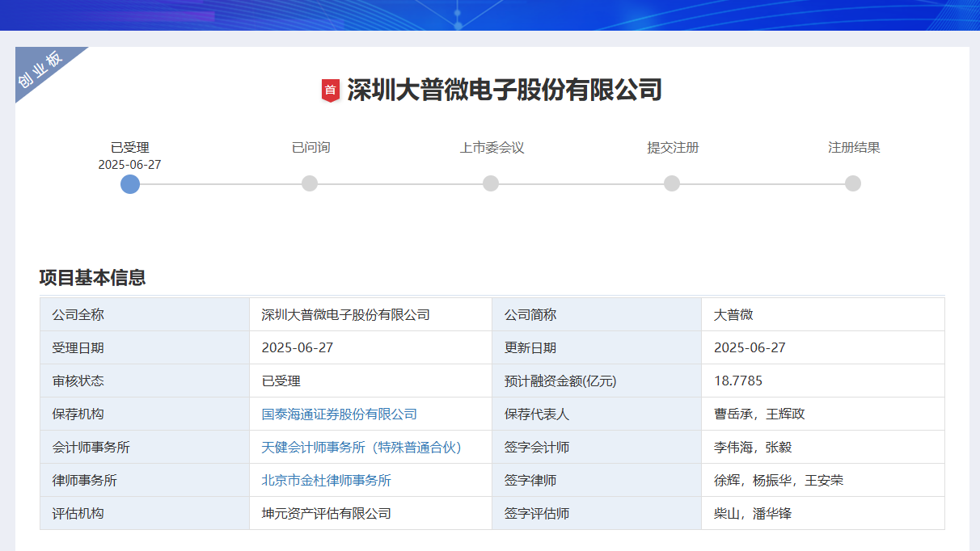Click the 已问询 stage label
980x551 pixels.
coord(310,148)
